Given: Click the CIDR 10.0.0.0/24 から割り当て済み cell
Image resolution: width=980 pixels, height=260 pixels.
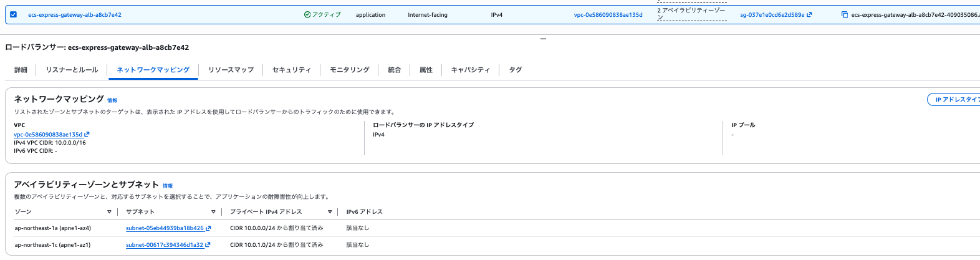Looking at the screenshot, I should click(x=277, y=228).
